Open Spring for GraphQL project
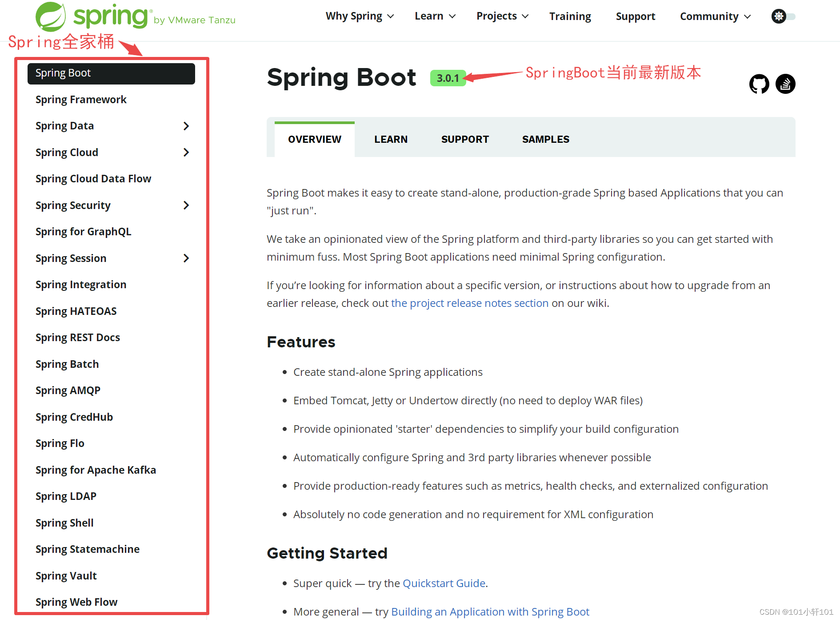 coord(84,232)
